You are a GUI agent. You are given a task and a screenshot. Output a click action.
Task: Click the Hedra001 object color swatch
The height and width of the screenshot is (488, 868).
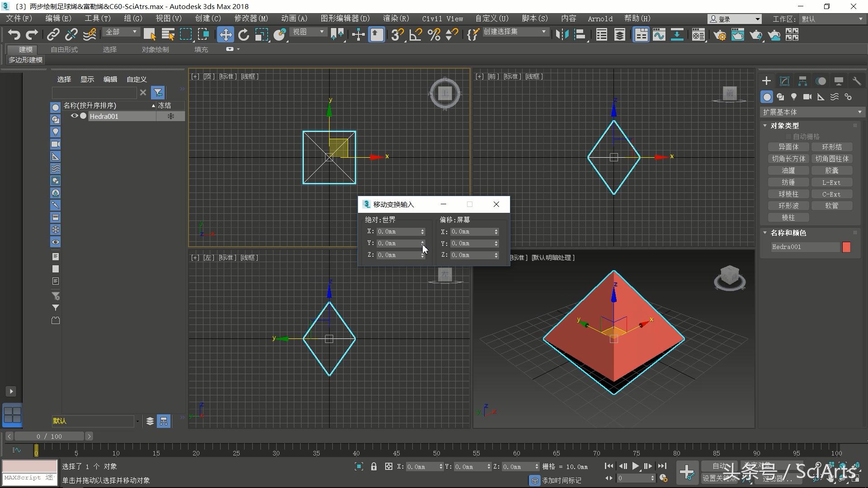tap(847, 247)
